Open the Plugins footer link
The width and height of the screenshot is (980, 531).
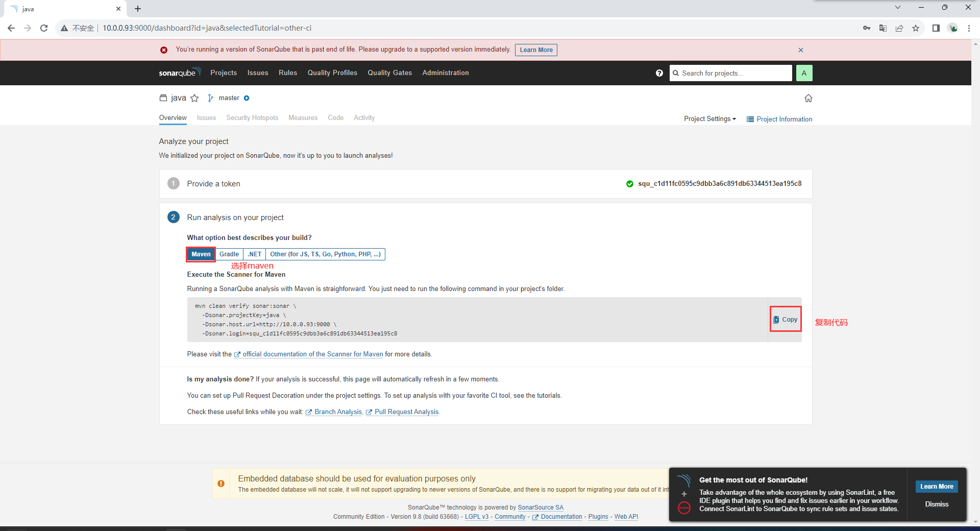coord(598,516)
